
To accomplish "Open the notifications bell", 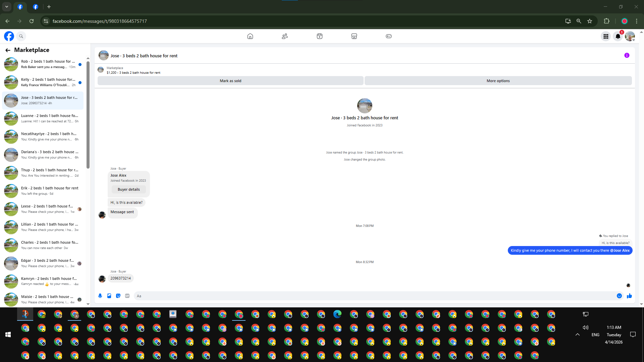I will click(618, 36).
